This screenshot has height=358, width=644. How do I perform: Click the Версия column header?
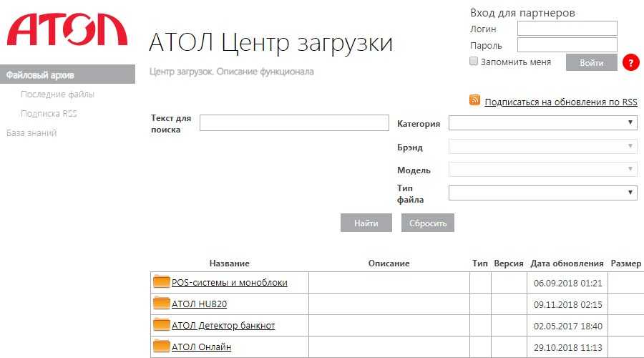509,263
